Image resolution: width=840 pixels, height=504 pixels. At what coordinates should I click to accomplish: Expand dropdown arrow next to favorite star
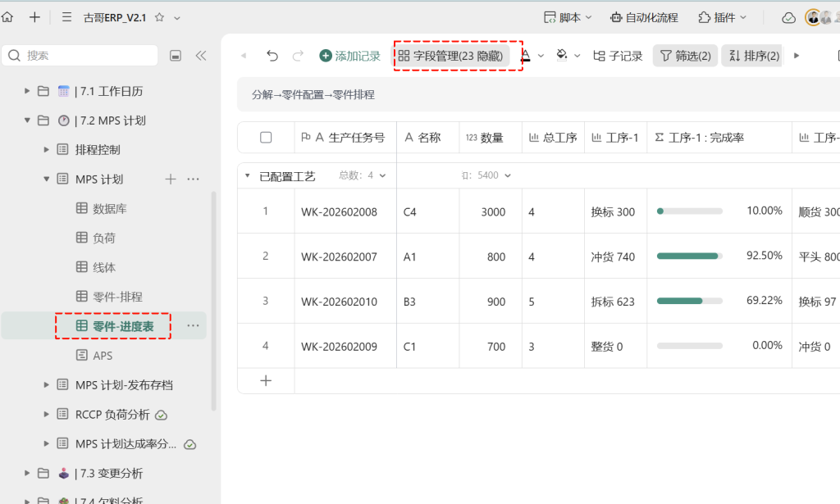click(x=177, y=18)
